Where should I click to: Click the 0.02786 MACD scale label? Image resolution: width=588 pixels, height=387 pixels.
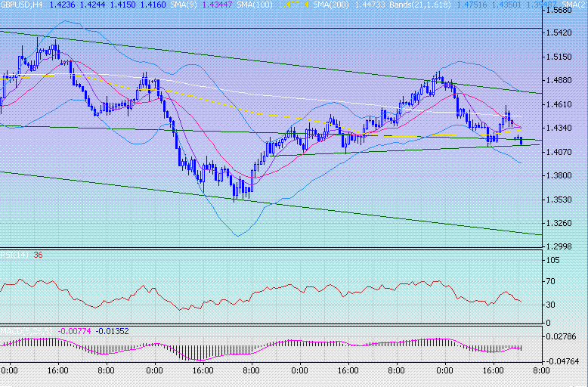[564, 335]
